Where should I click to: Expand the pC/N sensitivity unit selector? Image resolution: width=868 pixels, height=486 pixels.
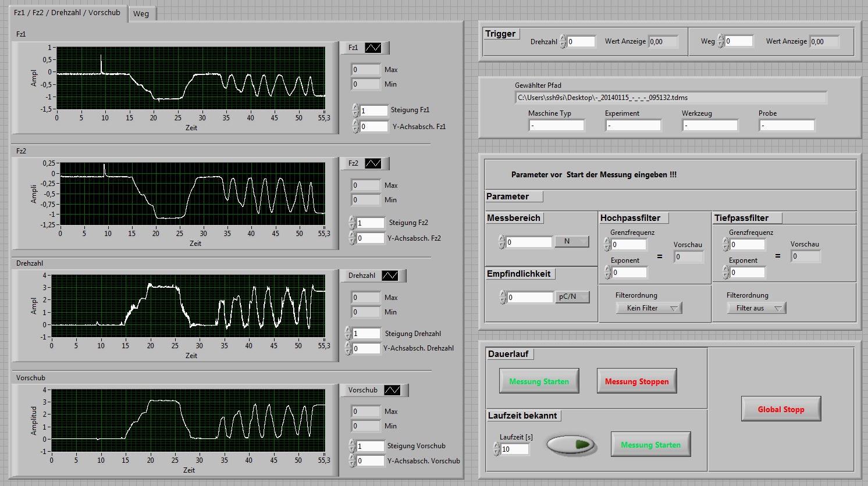(572, 296)
